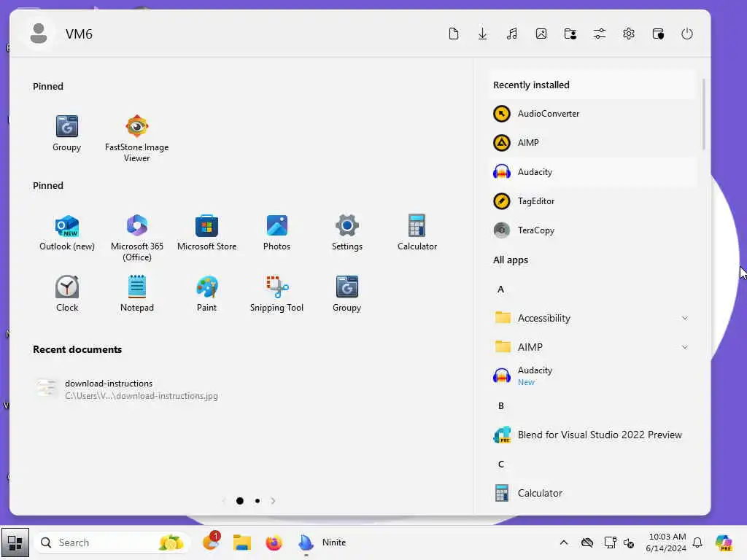The height and width of the screenshot is (560, 747).
Task: Click the cloud sync-off tray icon
Action: 587,542
